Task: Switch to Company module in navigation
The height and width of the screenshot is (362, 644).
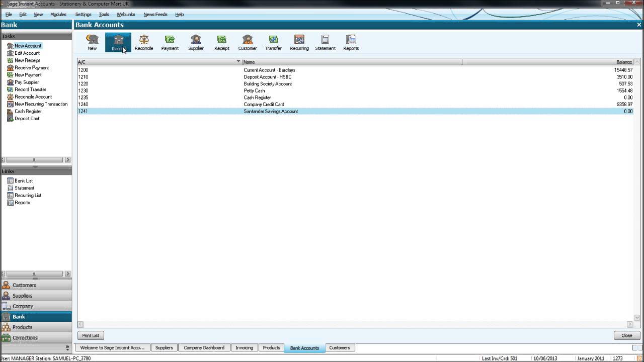Action: (x=36, y=306)
